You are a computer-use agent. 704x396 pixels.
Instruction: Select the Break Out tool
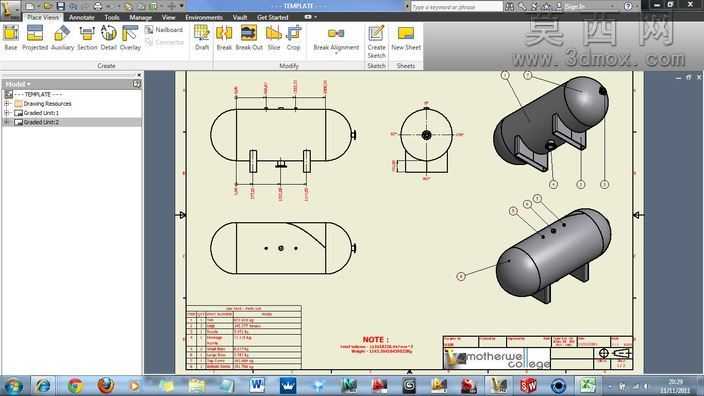(249, 38)
